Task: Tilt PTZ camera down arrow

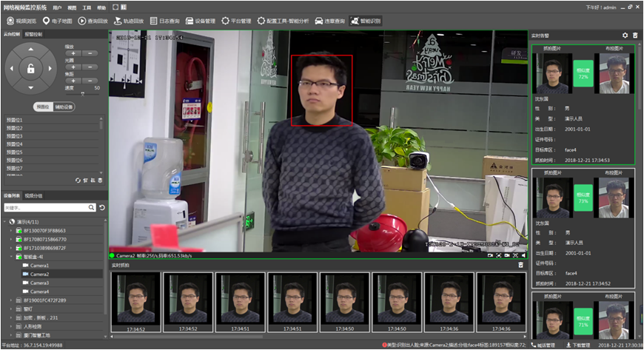Action: coord(31,87)
